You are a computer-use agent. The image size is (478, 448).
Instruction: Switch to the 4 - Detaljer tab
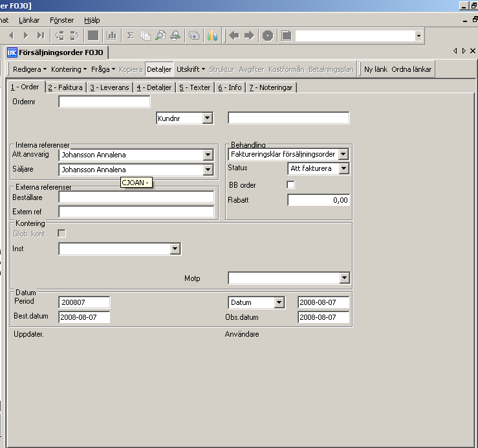154,87
